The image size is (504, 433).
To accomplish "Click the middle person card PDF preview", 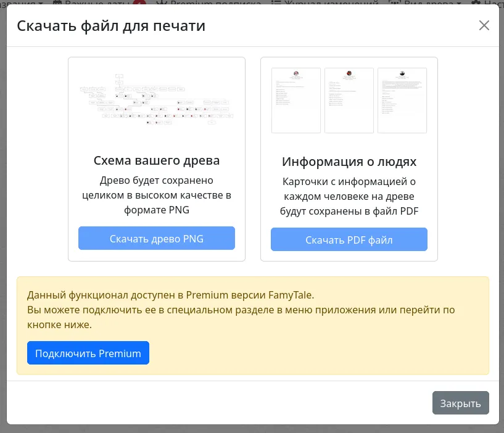I will pos(349,101).
